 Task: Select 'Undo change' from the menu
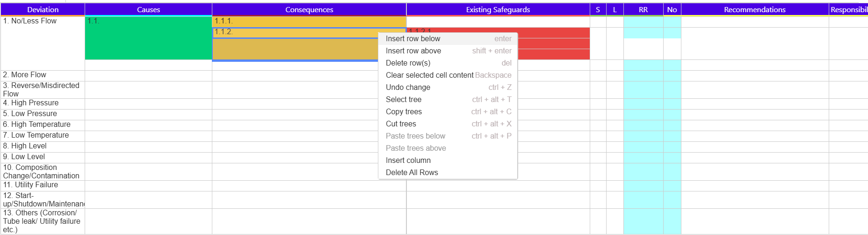408,88
